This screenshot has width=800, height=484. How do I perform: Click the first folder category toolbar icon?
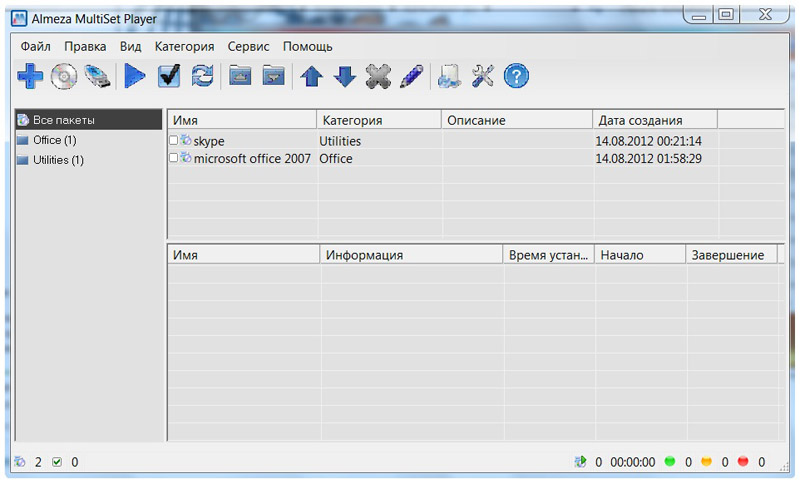[240, 76]
